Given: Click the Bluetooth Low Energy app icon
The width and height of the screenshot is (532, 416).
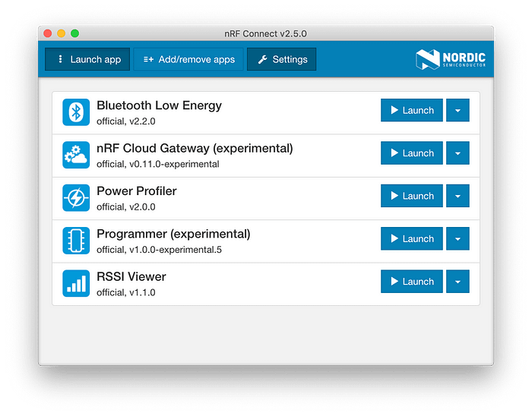Looking at the screenshot, I should tap(76, 112).
